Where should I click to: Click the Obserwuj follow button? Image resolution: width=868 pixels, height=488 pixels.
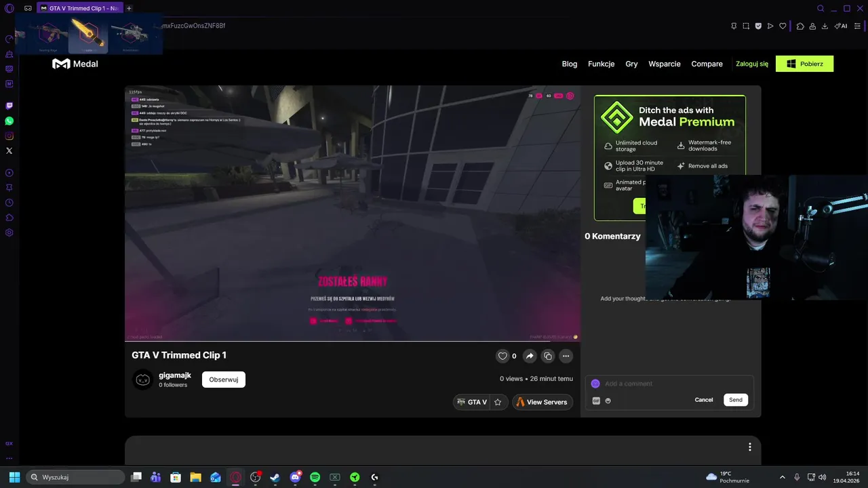click(x=224, y=380)
